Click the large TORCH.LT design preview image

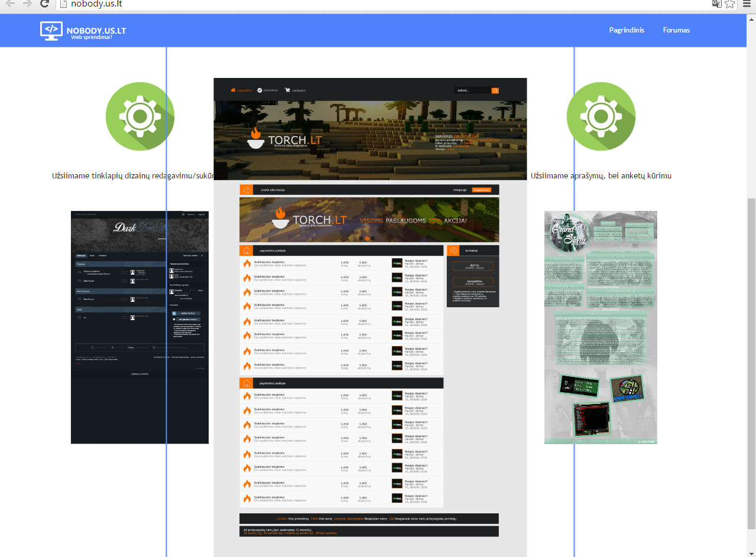pos(370,317)
